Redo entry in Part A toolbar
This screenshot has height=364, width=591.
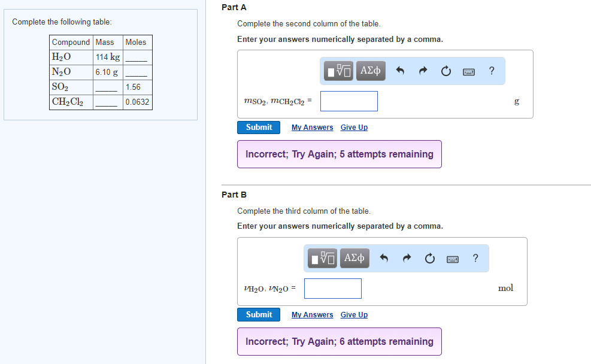coord(423,71)
